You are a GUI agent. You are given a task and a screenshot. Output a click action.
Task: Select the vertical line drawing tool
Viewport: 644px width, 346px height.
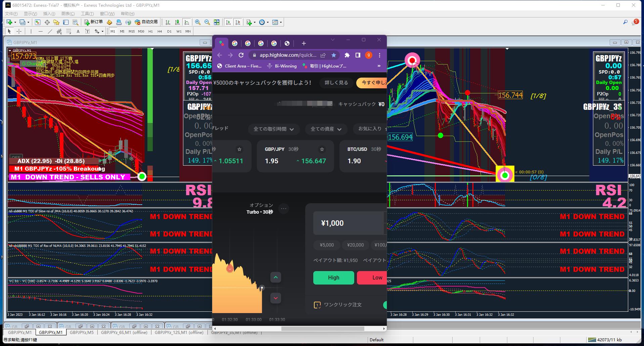pos(31,31)
